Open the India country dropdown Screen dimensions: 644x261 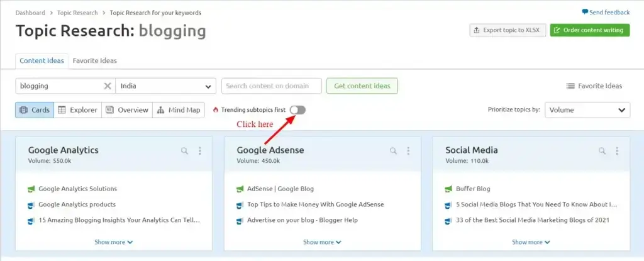[x=166, y=86]
